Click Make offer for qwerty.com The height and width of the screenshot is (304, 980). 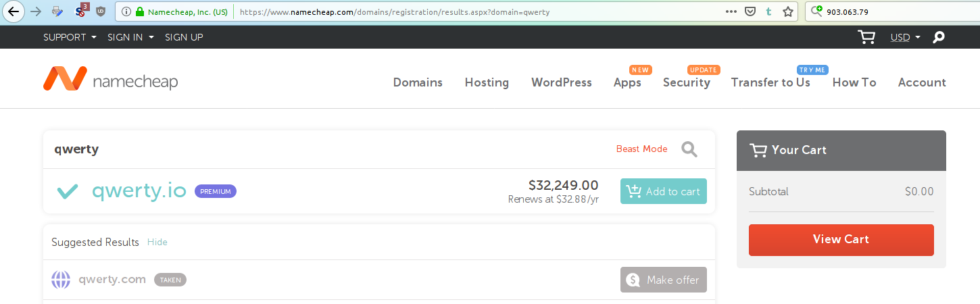click(664, 280)
